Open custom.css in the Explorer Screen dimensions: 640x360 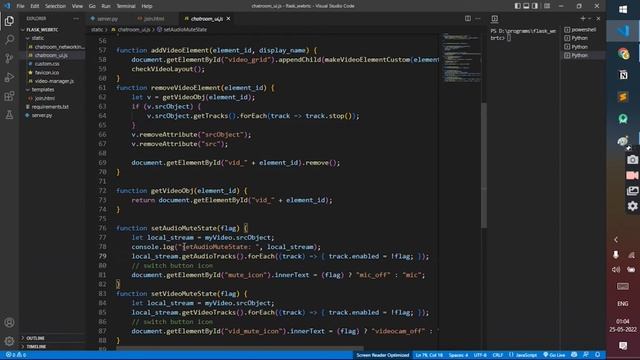click(x=47, y=64)
